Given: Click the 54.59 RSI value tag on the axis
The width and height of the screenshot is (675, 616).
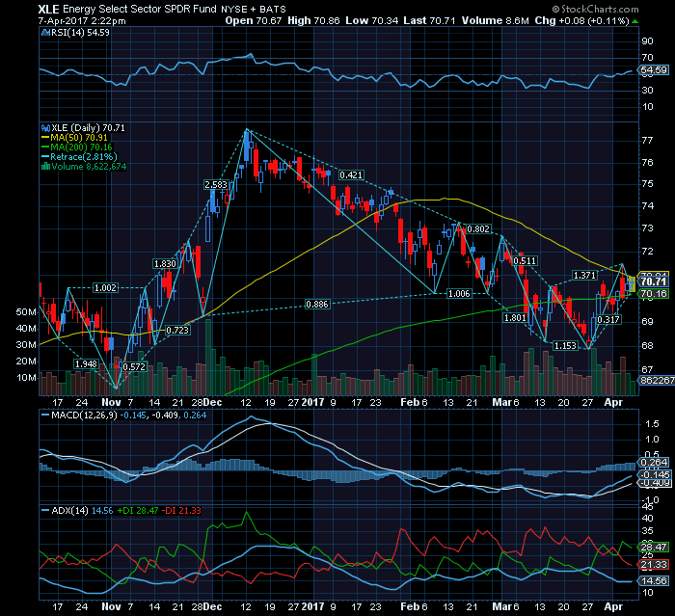Looking at the screenshot, I should (654, 70).
